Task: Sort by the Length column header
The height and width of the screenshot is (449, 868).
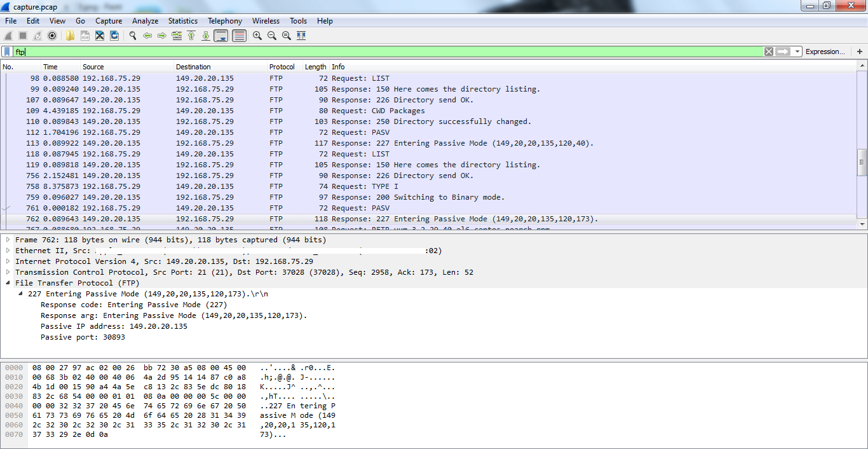Action: click(315, 67)
